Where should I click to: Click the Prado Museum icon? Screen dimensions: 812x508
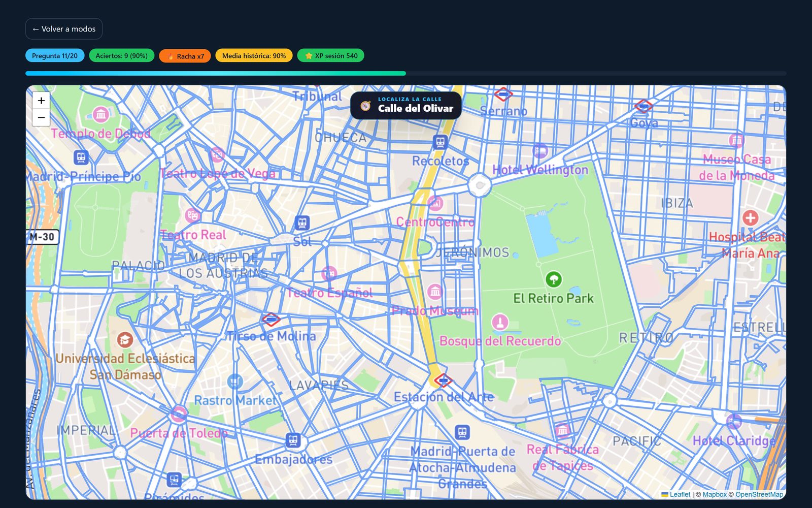[x=435, y=292]
